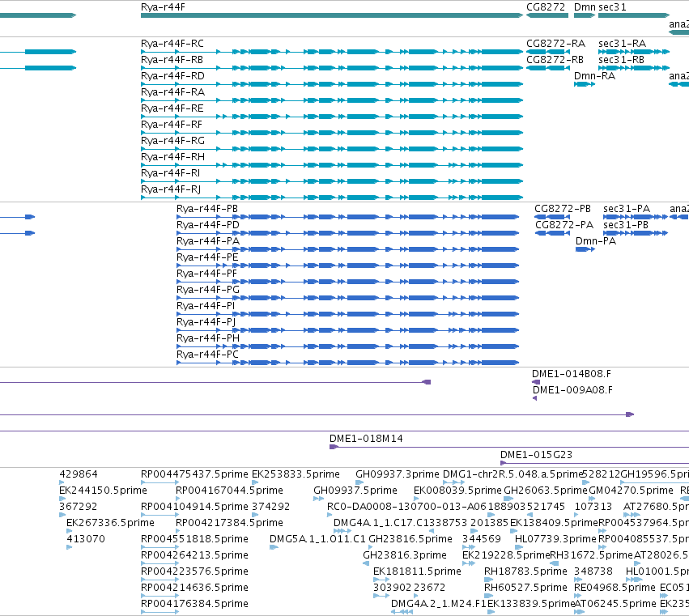Click transcript CG8272-RB
The height and width of the screenshot is (616, 689).
(555, 60)
